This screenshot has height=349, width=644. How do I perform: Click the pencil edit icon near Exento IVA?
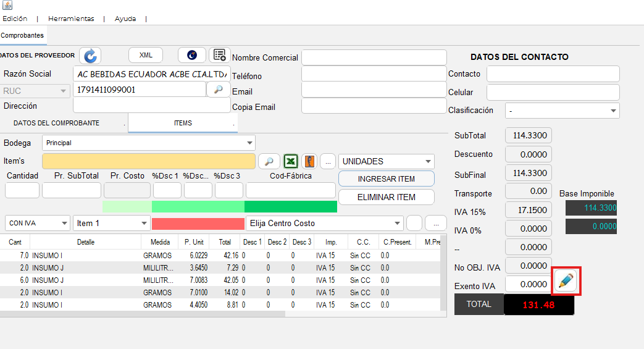pos(566,281)
